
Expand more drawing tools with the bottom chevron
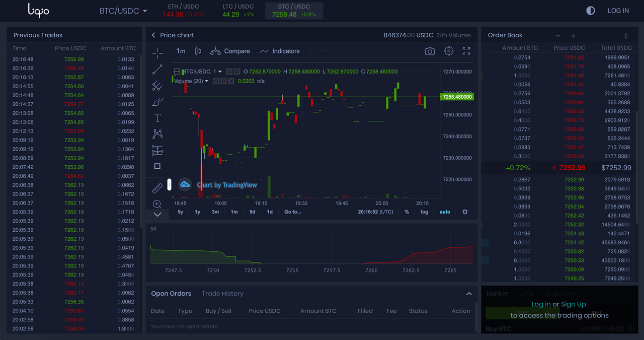pyautogui.click(x=157, y=215)
